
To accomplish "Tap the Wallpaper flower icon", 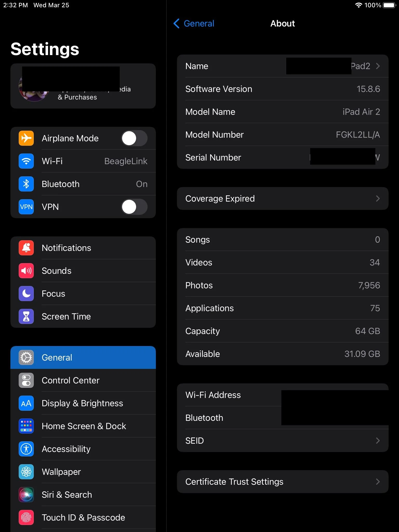I will click(x=26, y=472).
